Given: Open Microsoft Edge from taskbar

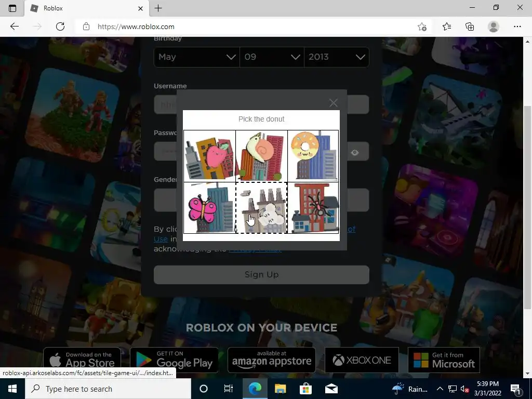Looking at the screenshot, I should click(x=255, y=389).
